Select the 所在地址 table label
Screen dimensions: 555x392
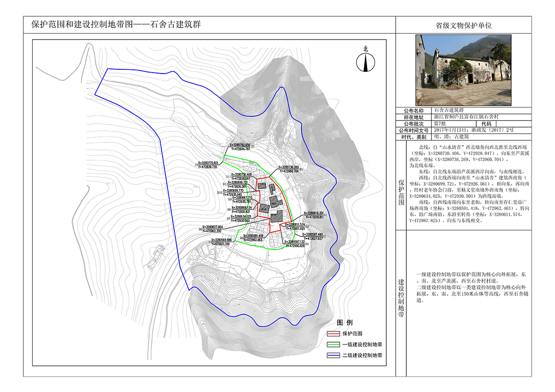[x=413, y=117]
